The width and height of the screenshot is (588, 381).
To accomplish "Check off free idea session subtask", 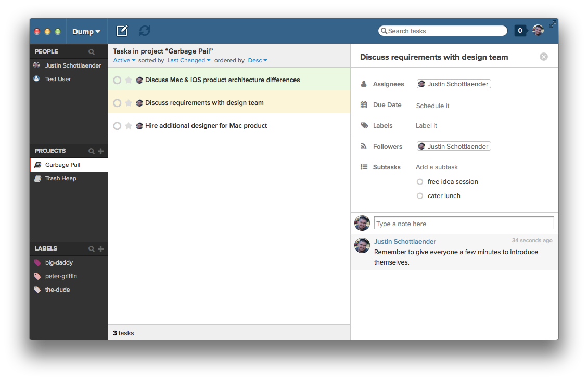I will click(420, 182).
